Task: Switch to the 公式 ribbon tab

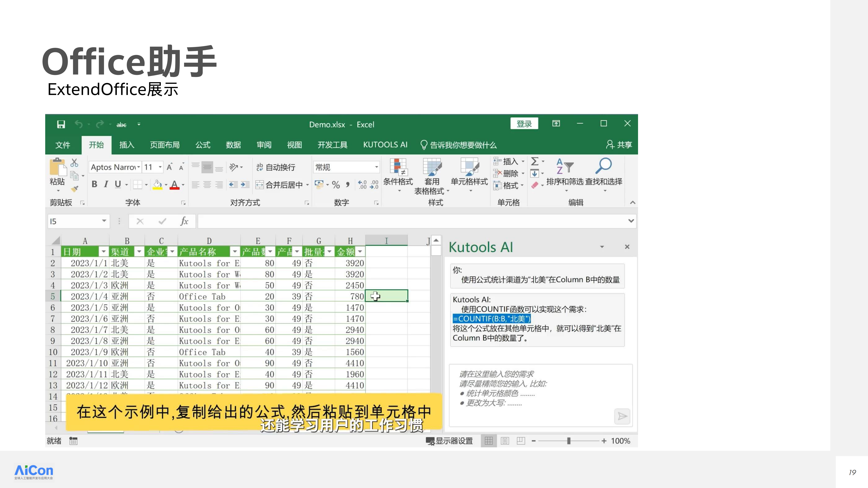Action: click(x=203, y=145)
